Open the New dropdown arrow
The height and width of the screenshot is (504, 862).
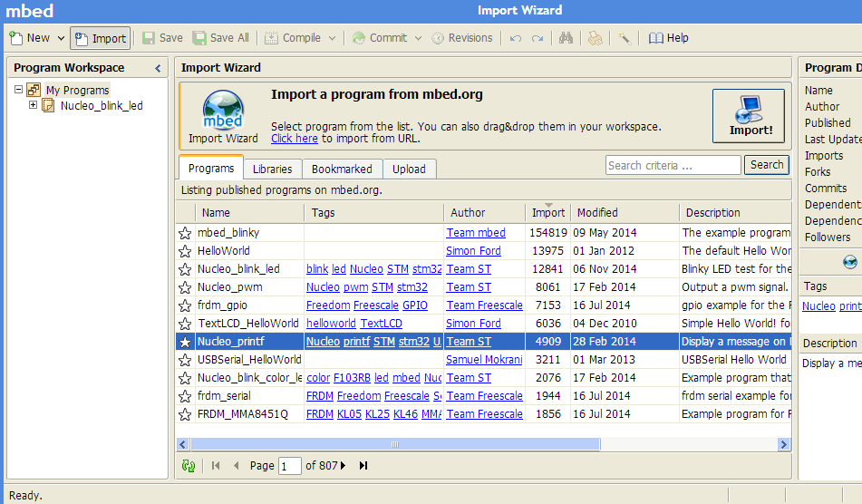[x=61, y=38]
